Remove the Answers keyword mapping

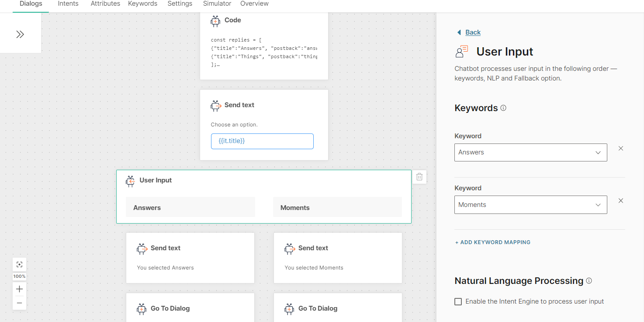click(620, 148)
